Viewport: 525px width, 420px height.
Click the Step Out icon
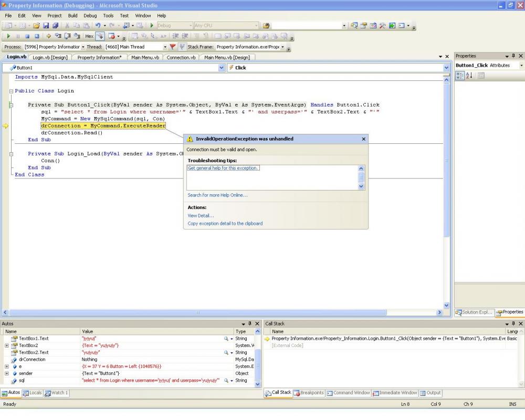click(77, 36)
